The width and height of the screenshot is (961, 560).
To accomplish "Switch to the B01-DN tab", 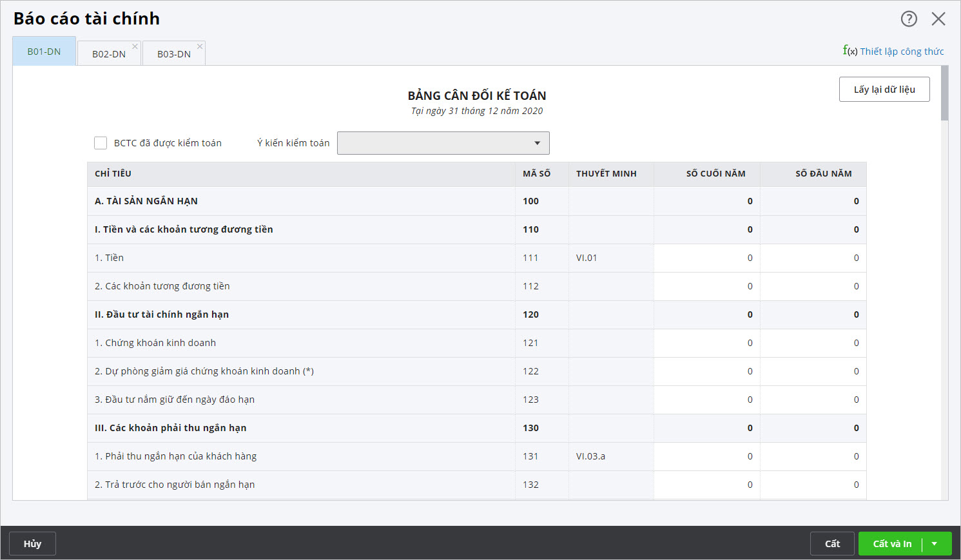I will [x=44, y=52].
